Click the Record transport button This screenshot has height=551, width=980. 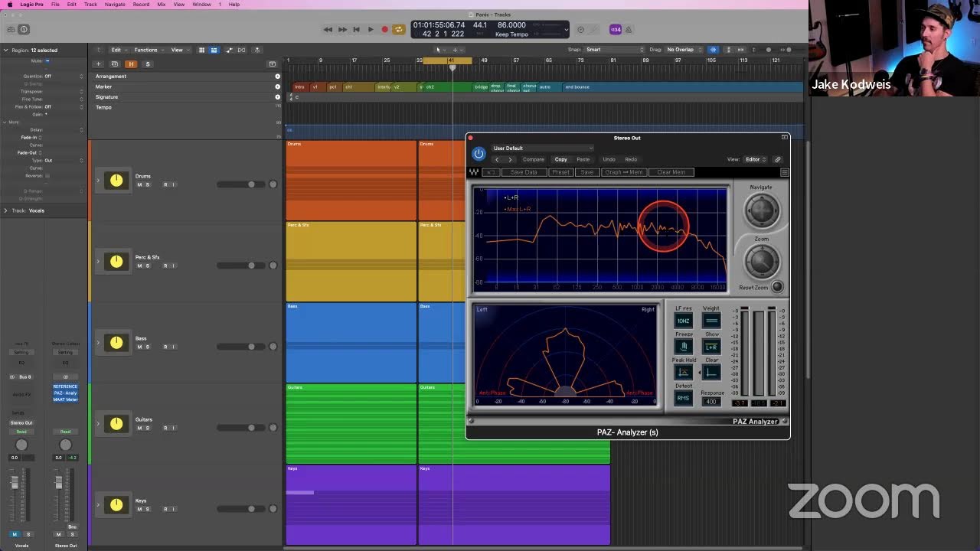(x=384, y=30)
